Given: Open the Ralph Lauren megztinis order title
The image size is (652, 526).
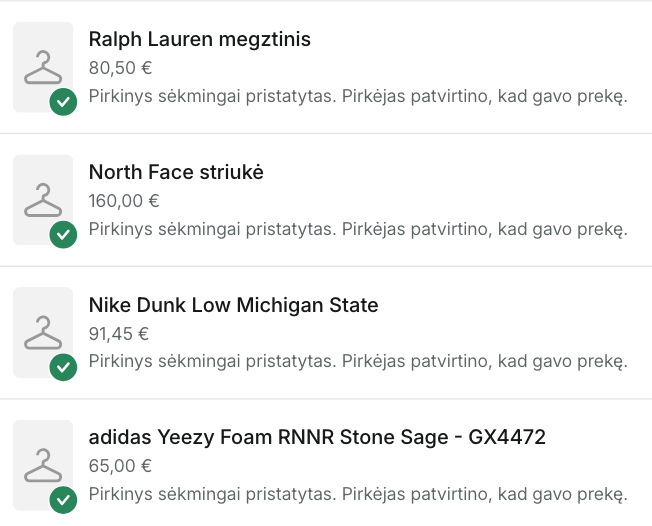Looking at the screenshot, I should point(200,40).
